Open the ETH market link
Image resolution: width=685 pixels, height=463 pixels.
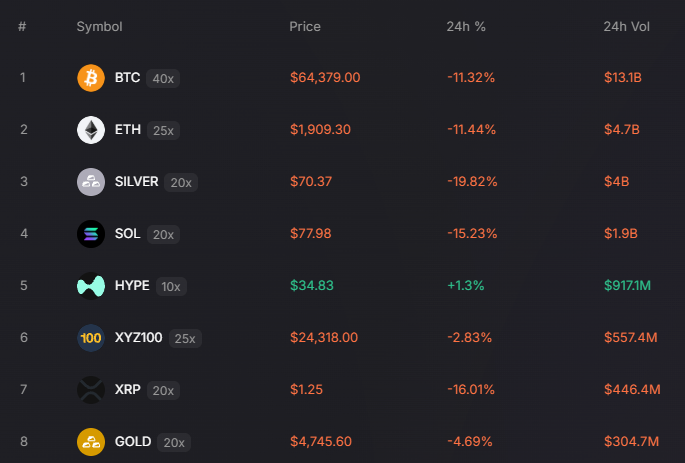pyautogui.click(x=127, y=129)
